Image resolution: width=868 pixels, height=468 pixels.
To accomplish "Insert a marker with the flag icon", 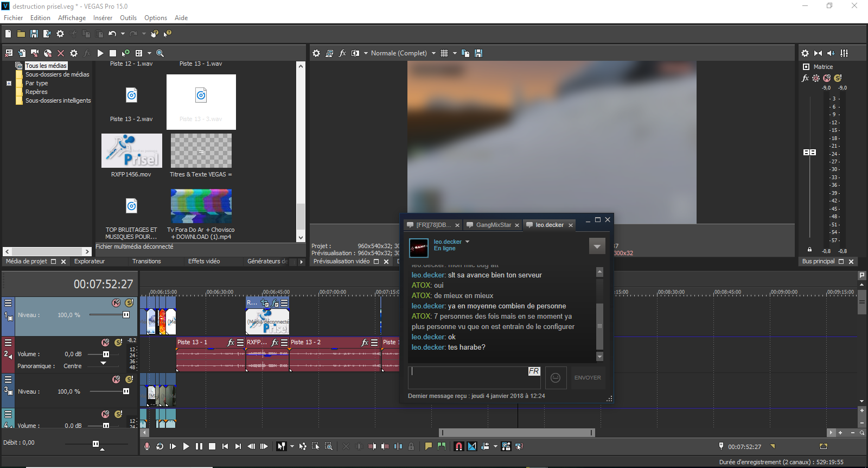I will pos(429,446).
